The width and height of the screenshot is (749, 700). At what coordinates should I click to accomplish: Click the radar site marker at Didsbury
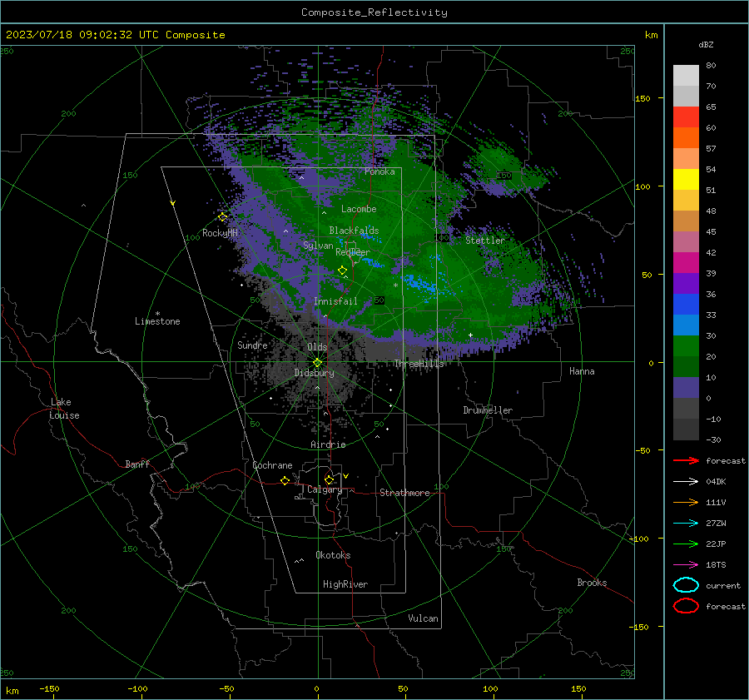(x=317, y=363)
